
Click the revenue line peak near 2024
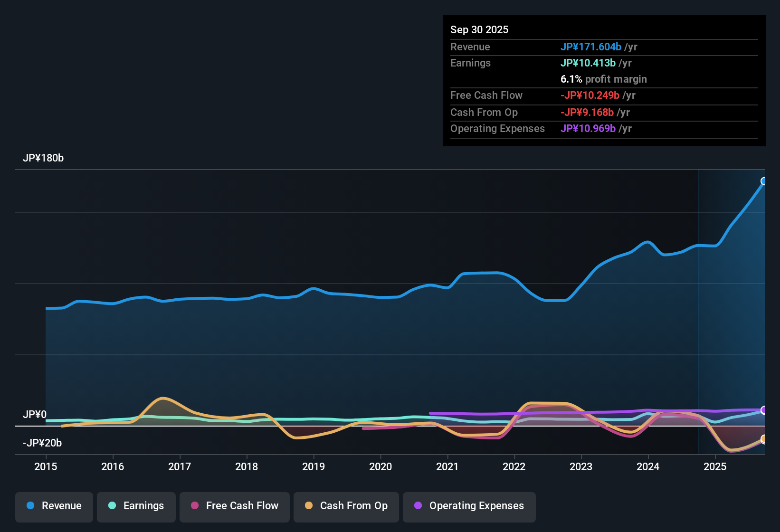coord(647,242)
